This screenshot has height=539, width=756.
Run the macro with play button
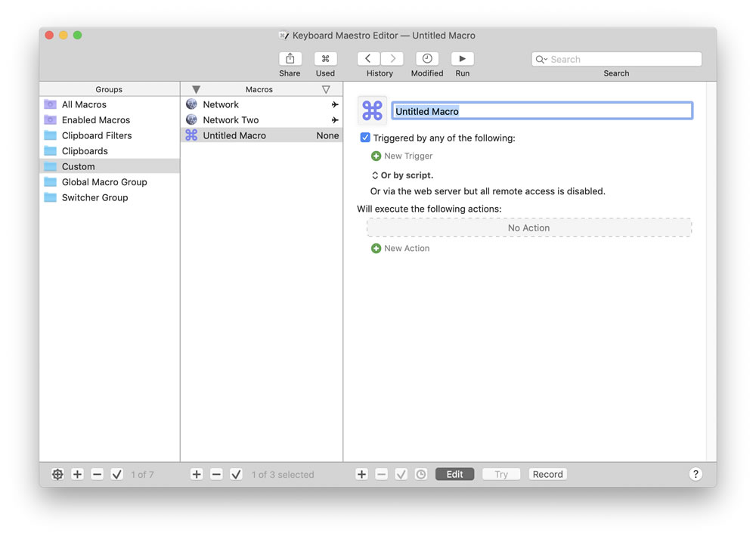pyautogui.click(x=463, y=59)
